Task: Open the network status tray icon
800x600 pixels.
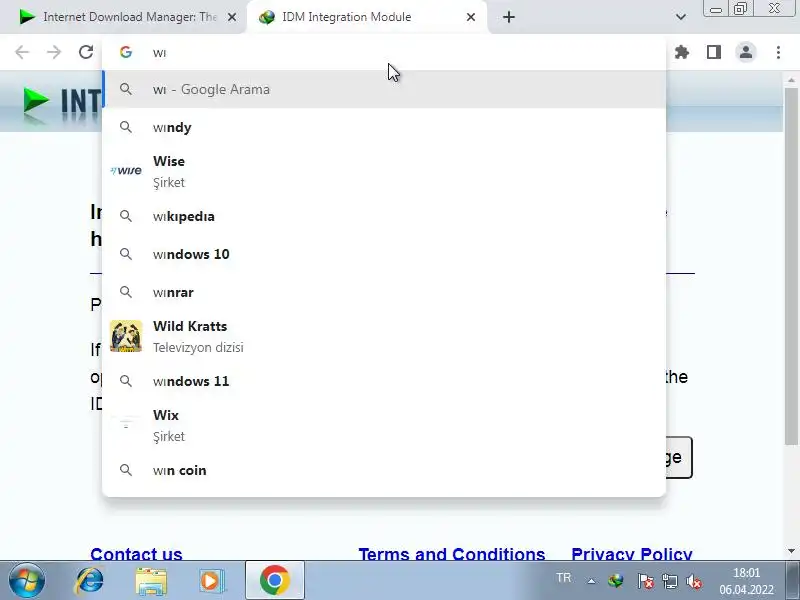Action: pyautogui.click(x=669, y=581)
